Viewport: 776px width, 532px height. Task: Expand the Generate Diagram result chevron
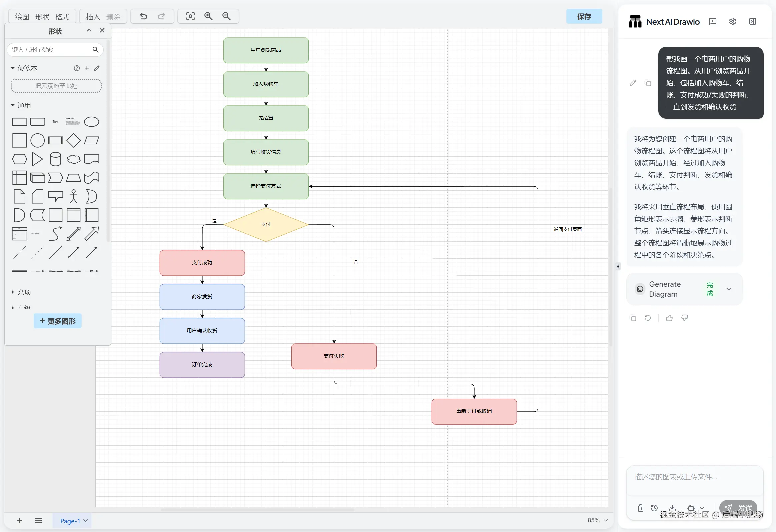pos(729,289)
